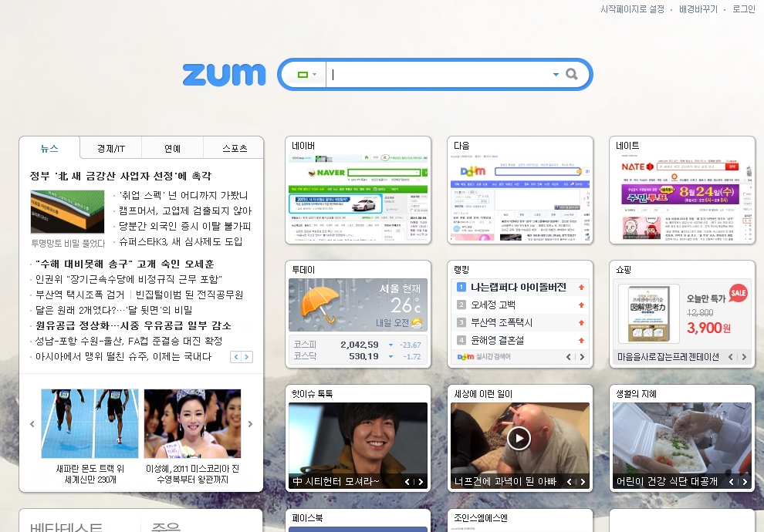Open 생활의 지혜 image 어린이 건강 식단 대공개
The height and width of the screenshot is (532, 764).
682,446
